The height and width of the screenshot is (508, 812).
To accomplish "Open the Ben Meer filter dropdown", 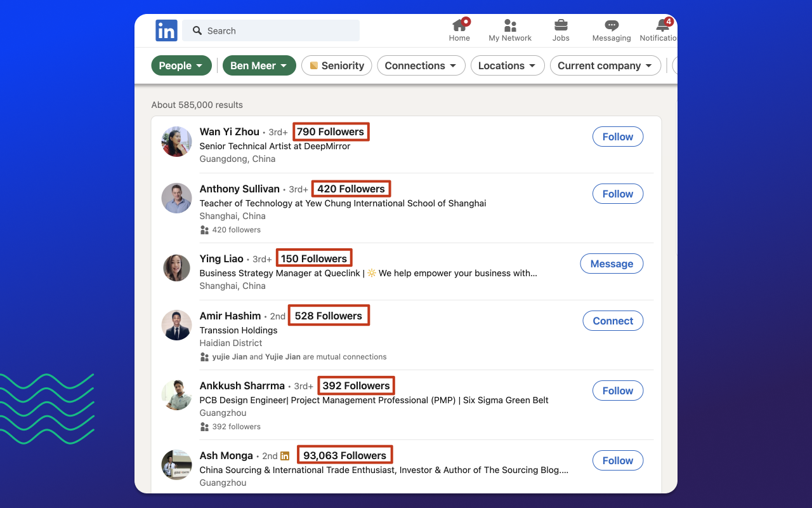I will point(259,65).
